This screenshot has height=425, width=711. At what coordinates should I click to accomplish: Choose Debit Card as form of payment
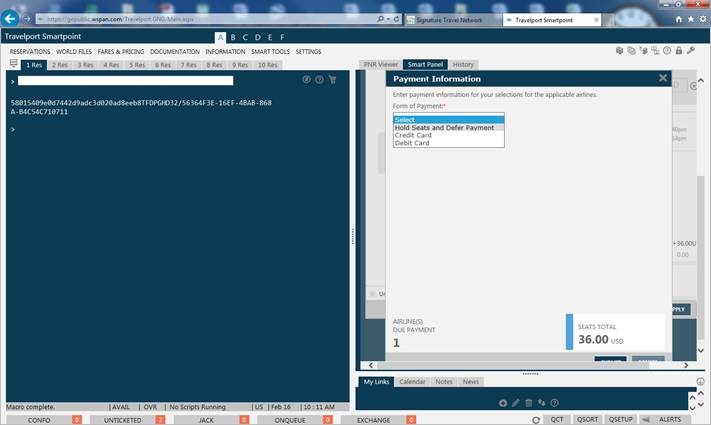448,143
